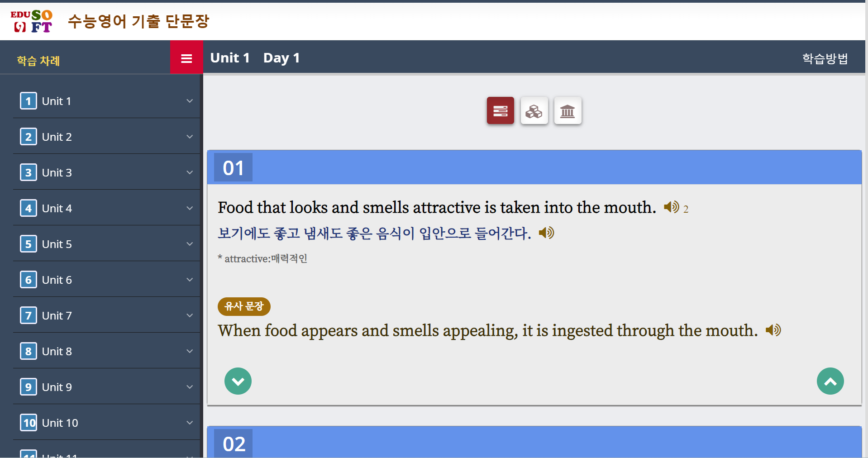868x458 pixels.
Task: Play audio for the similar sentence
Action: click(773, 330)
